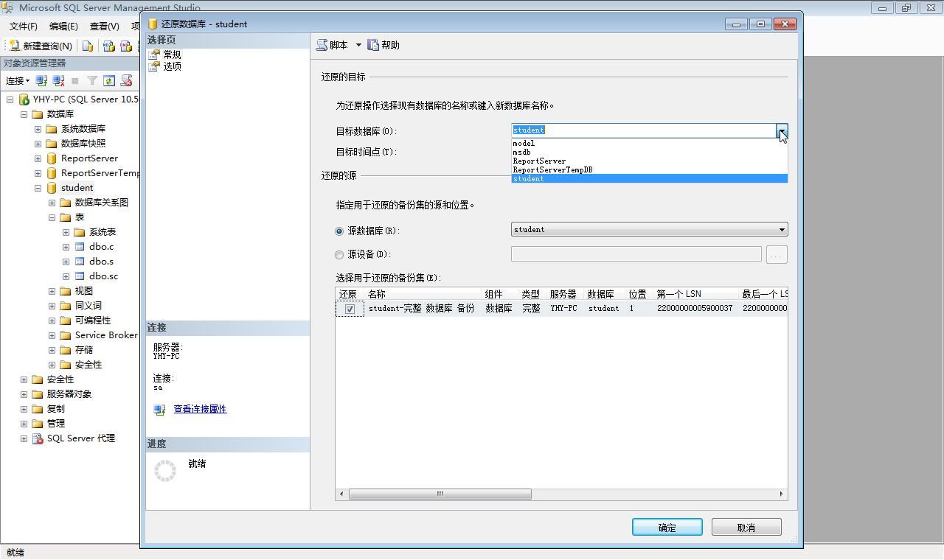The width and height of the screenshot is (944, 560).
Task: Click the MDX query icon in main toolbar
Action: point(108,46)
